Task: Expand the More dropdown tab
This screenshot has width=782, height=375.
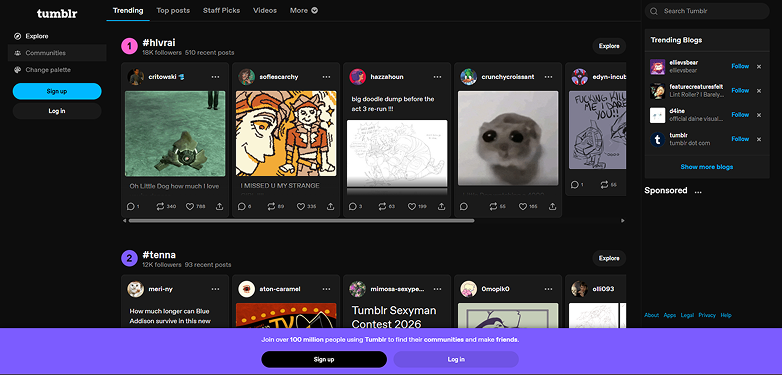Action: click(x=304, y=10)
